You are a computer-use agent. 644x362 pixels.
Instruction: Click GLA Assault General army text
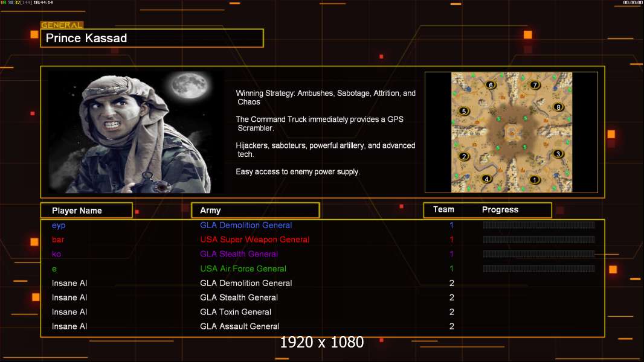[x=240, y=326]
